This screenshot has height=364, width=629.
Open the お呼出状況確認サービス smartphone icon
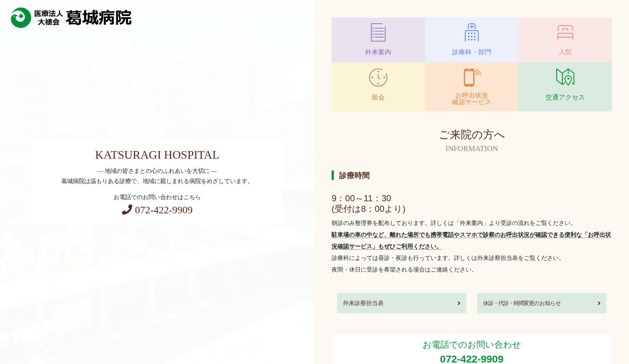click(x=471, y=78)
